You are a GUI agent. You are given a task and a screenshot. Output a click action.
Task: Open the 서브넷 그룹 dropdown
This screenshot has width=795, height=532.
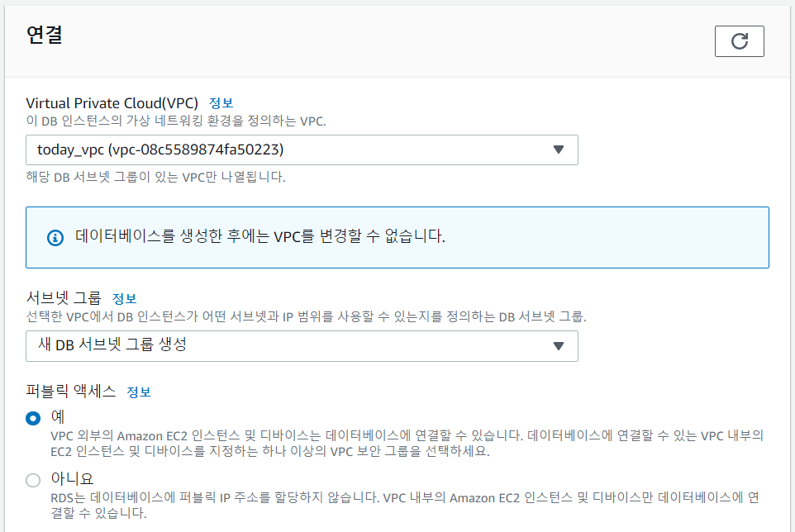coord(302,346)
